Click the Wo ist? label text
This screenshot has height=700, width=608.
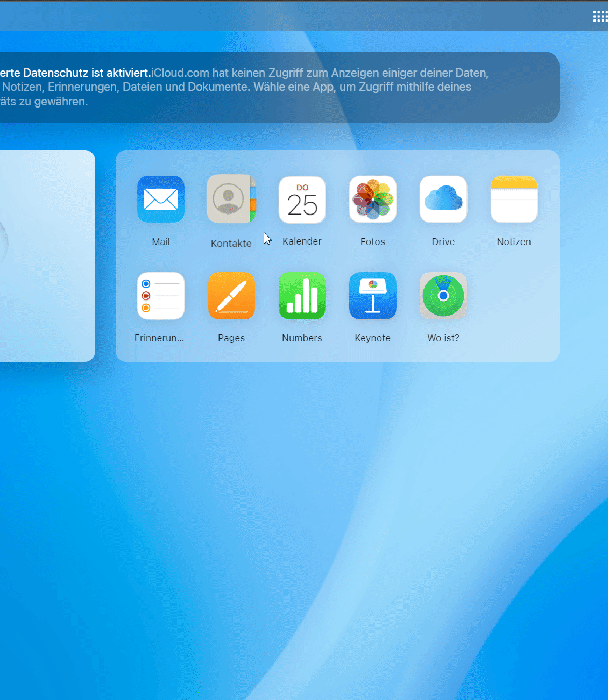click(443, 338)
